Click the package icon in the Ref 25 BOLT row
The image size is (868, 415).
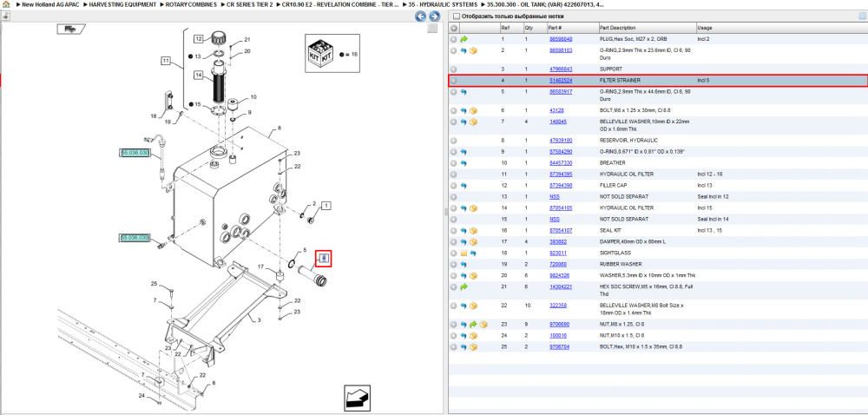tap(473, 347)
